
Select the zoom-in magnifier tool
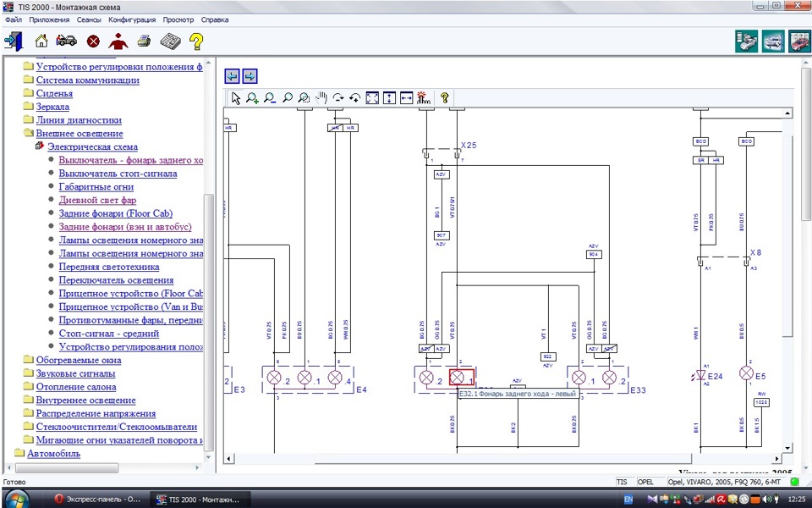(x=252, y=98)
